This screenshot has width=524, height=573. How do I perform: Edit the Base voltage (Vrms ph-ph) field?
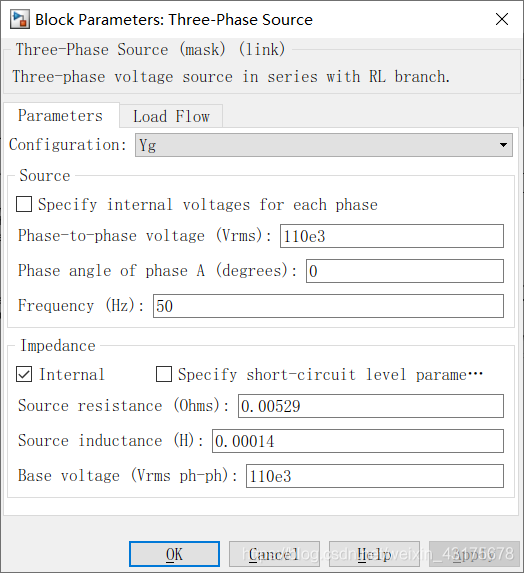click(x=375, y=476)
